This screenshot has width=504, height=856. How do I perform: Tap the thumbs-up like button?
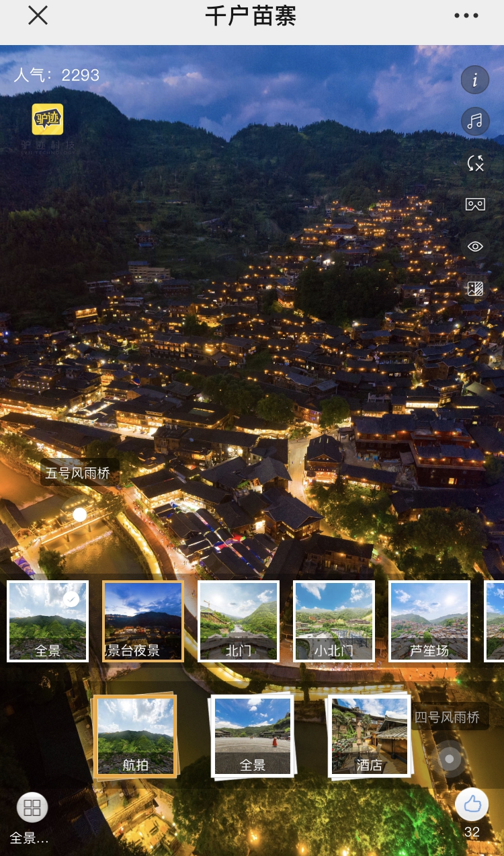472,804
